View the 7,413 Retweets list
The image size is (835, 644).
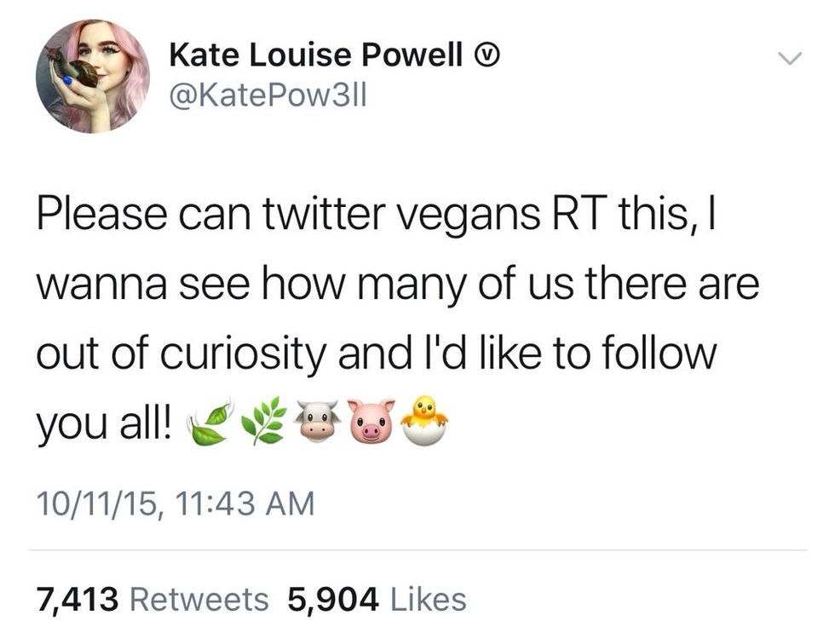pyautogui.click(x=152, y=599)
